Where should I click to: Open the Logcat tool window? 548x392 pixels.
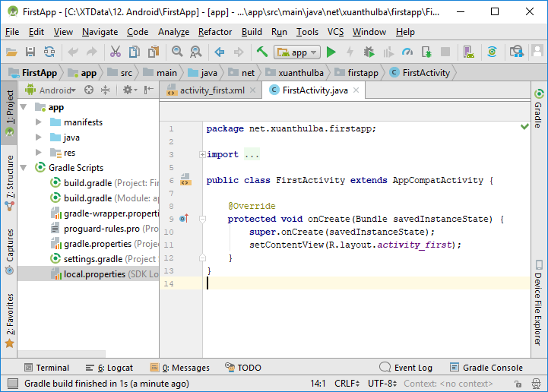[x=109, y=368]
